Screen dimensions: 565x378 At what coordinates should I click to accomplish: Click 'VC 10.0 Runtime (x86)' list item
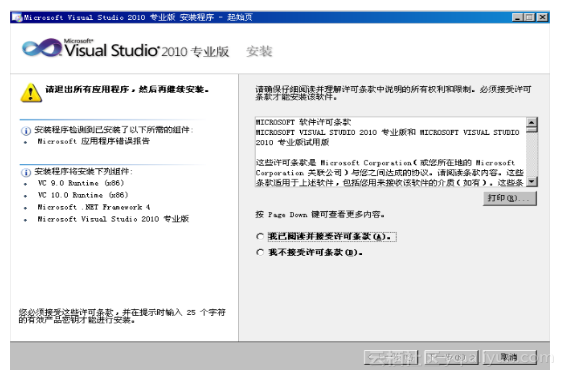click(x=83, y=195)
